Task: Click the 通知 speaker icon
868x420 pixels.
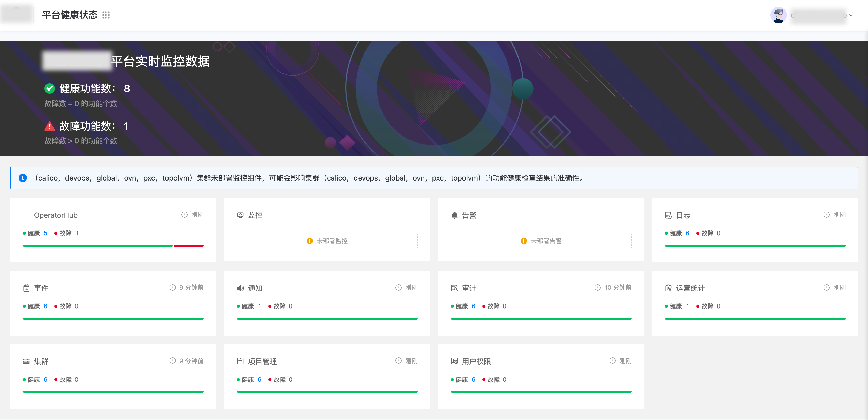Action: click(x=240, y=288)
